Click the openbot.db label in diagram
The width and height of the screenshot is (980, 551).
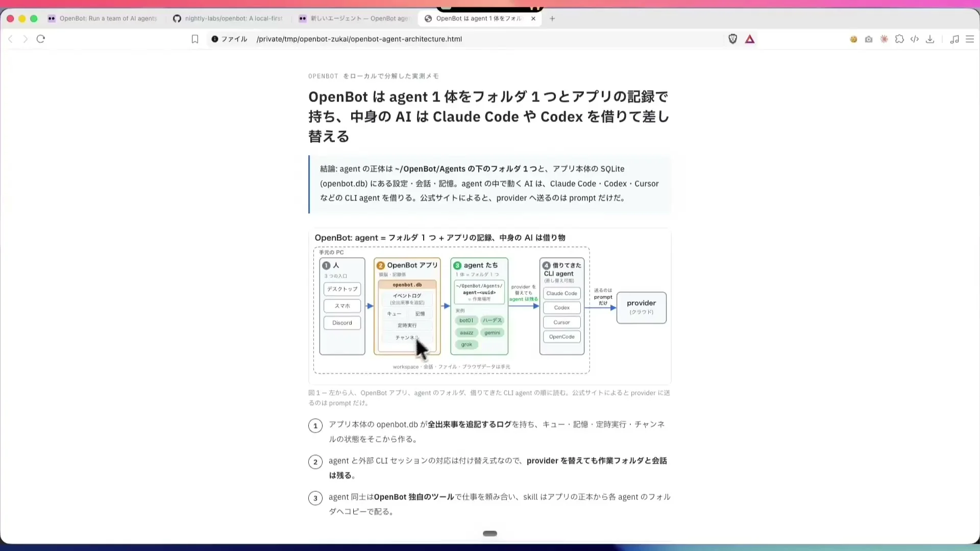click(x=407, y=285)
